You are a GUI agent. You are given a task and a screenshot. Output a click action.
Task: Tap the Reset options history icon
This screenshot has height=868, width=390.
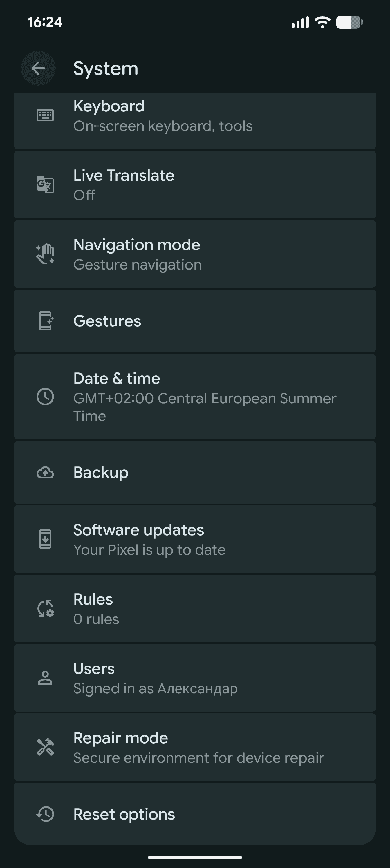click(45, 814)
